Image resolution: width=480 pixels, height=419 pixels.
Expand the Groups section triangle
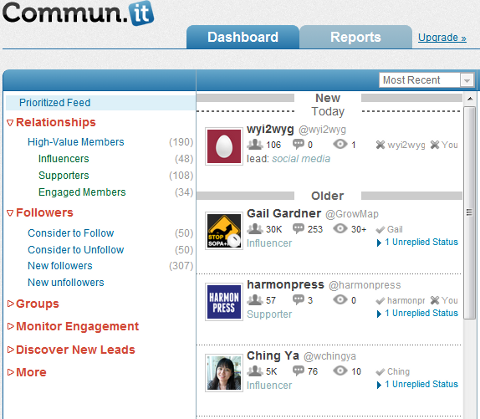[x=10, y=303]
